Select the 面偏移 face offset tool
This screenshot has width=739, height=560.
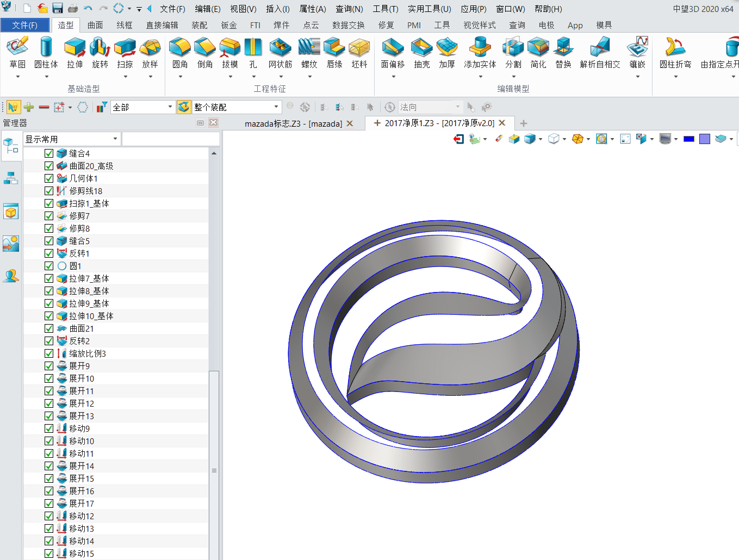393,53
